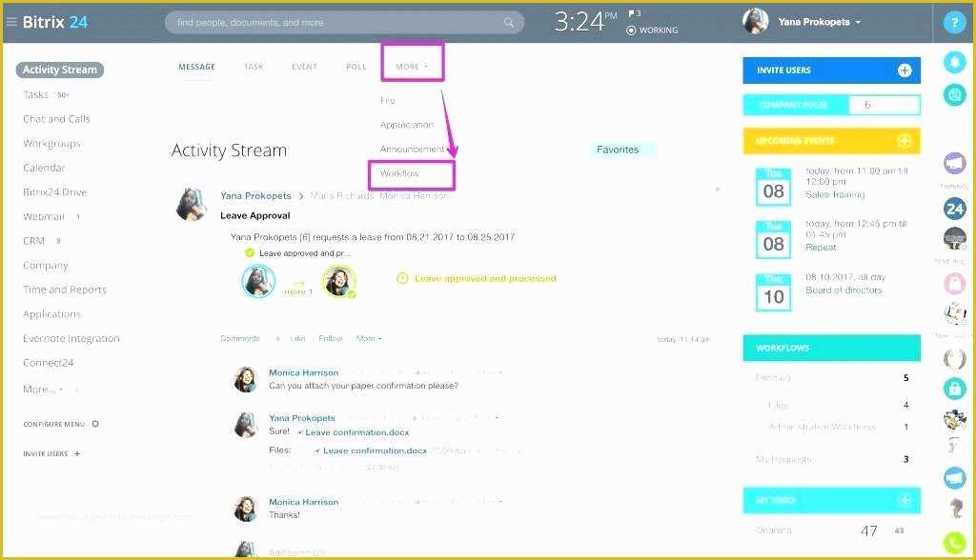Toggle the Working status indicator
The width and height of the screenshot is (976, 560).
[652, 30]
